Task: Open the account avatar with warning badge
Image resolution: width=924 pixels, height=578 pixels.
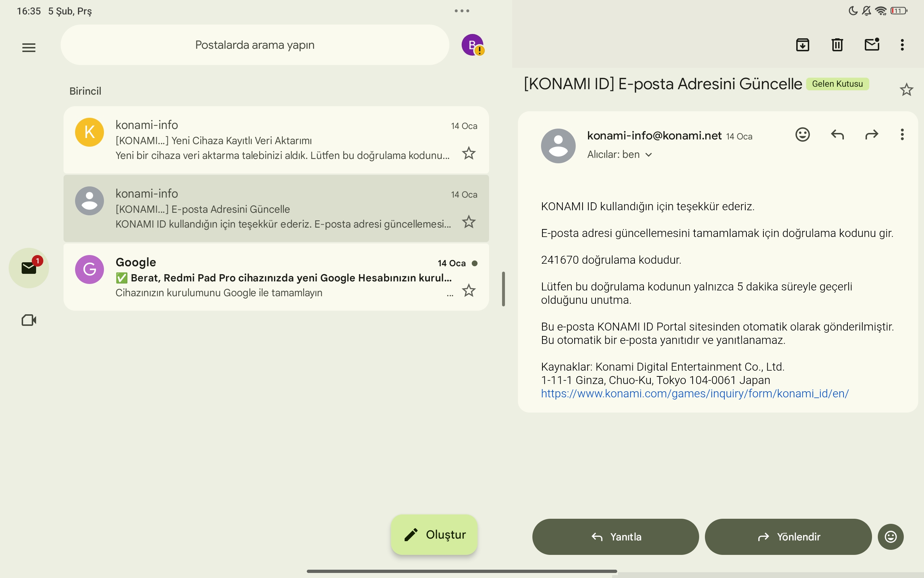Action: [473, 45]
